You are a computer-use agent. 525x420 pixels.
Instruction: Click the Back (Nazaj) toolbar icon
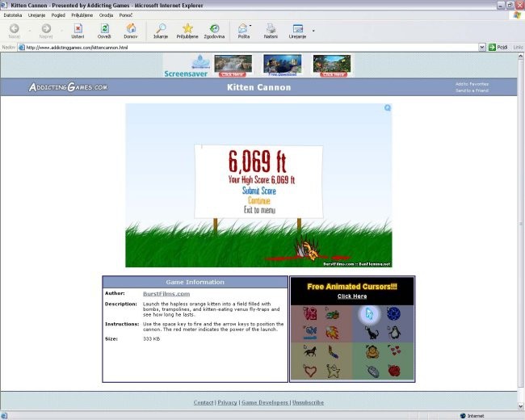(14, 31)
